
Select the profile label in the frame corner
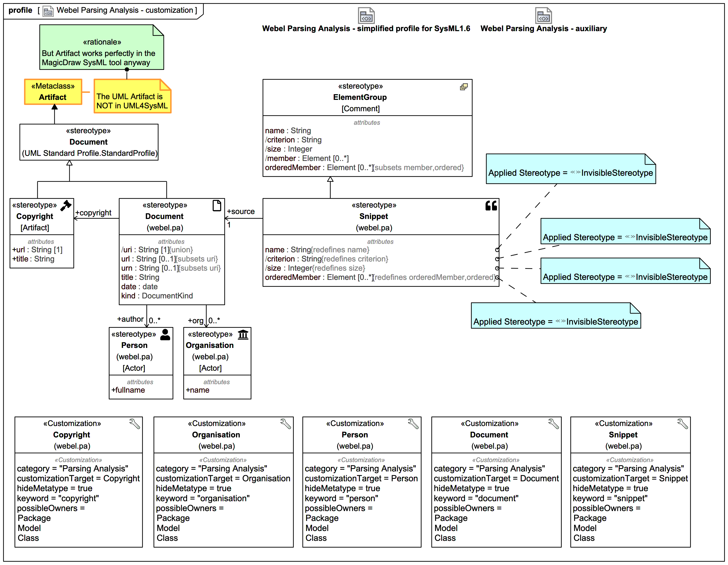(x=20, y=10)
